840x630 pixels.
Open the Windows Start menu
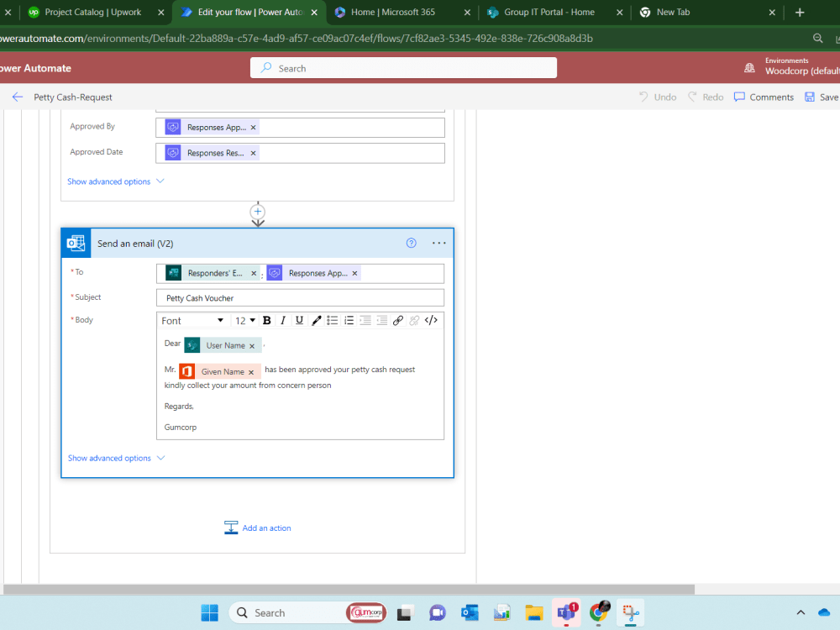point(209,613)
